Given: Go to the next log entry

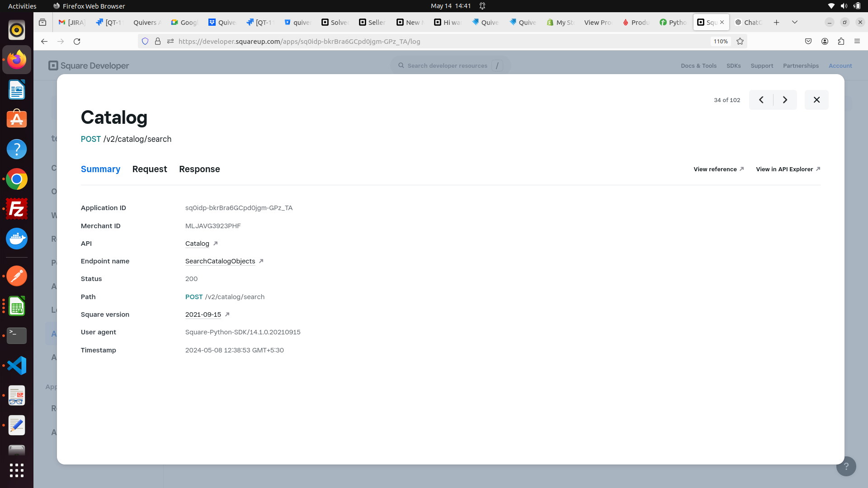Looking at the screenshot, I should point(784,99).
